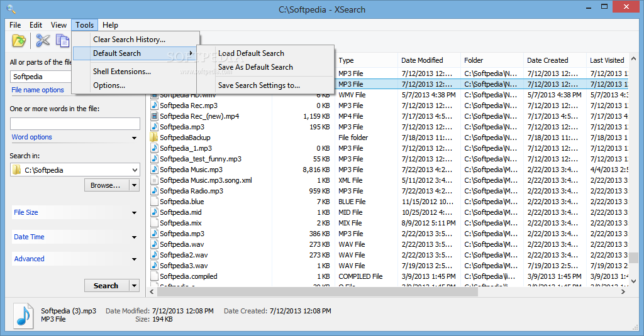Click the XSearch magnifier icon in title bar
This screenshot has height=336, width=644.
pos(11,9)
